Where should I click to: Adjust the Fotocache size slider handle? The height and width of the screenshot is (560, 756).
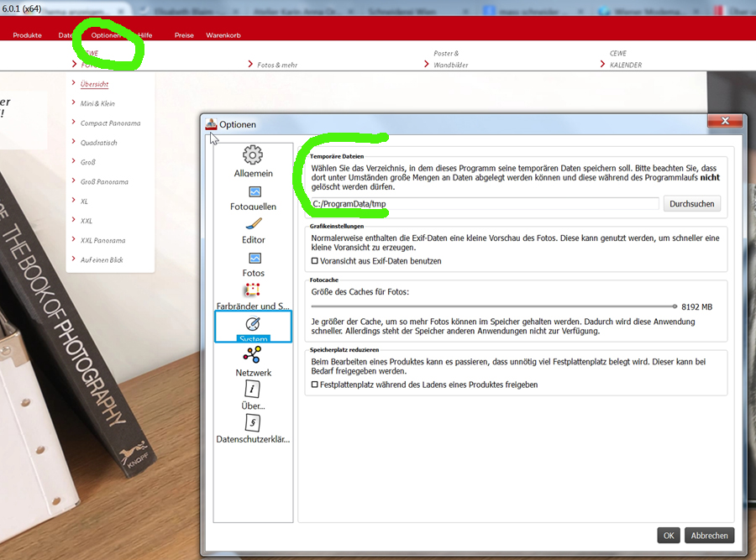pos(675,306)
